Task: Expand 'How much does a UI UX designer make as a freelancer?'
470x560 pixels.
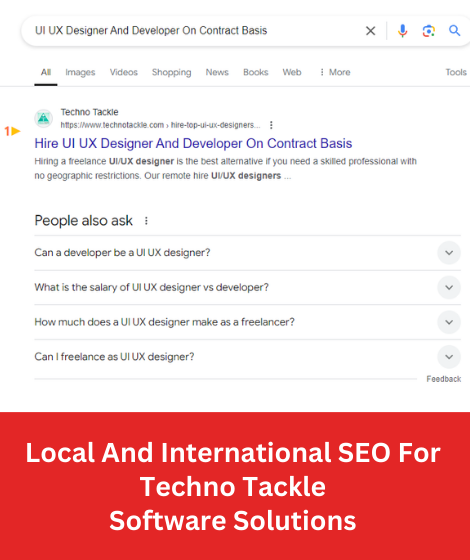Action: (x=248, y=322)
